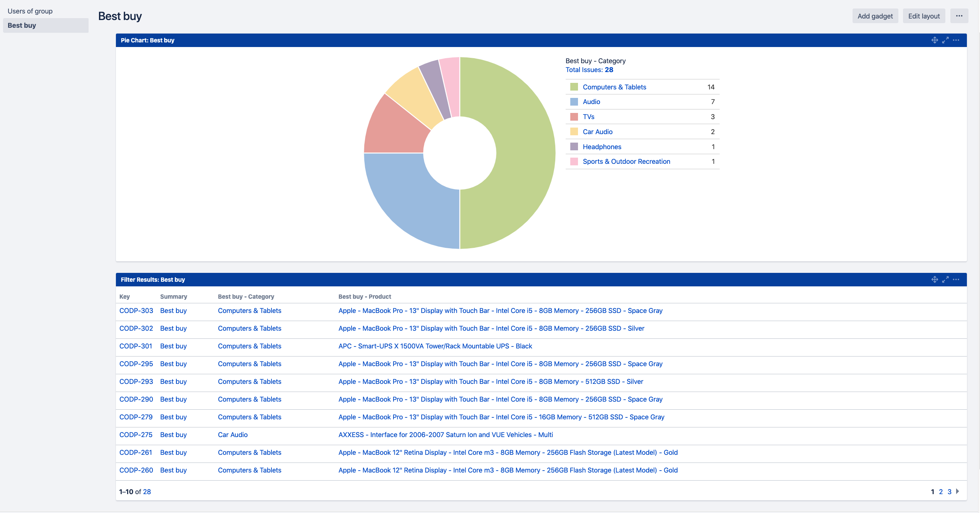Select Best buy in sidebar

[x=22, y=25]
